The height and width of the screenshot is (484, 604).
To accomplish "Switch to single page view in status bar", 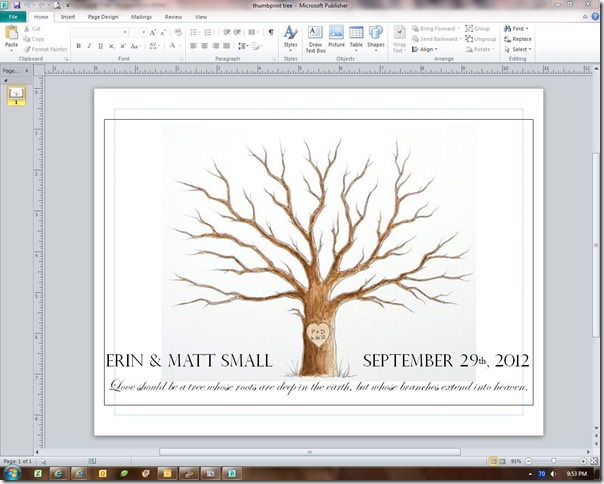I will coord(493,461).
